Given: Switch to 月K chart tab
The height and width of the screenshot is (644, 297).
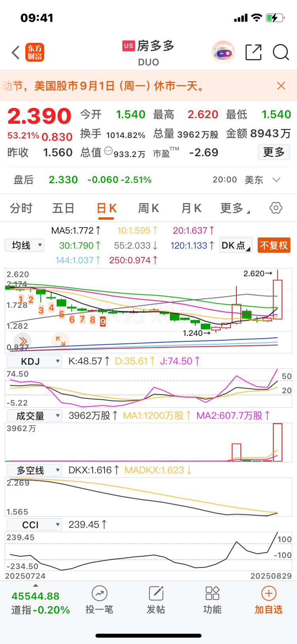Looking at the screenshot, I should click(191, 208).
